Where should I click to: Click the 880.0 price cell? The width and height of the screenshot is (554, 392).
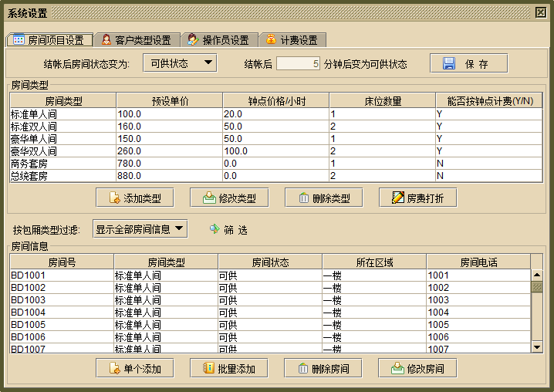pos(170,176)
